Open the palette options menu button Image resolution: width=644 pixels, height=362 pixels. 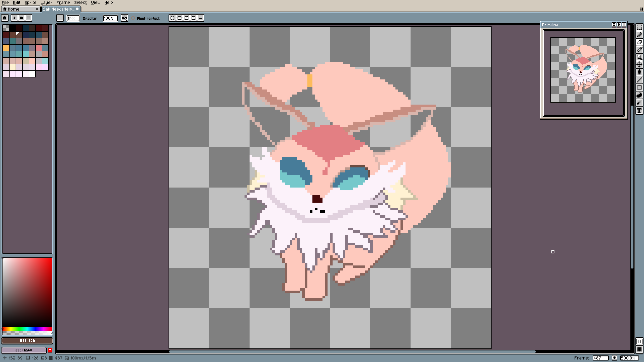pyautogui.click(x=28, y=18)
